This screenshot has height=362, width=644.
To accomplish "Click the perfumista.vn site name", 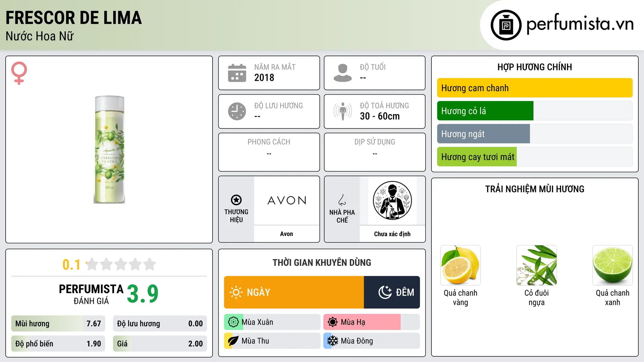I will tap(580, 24).
